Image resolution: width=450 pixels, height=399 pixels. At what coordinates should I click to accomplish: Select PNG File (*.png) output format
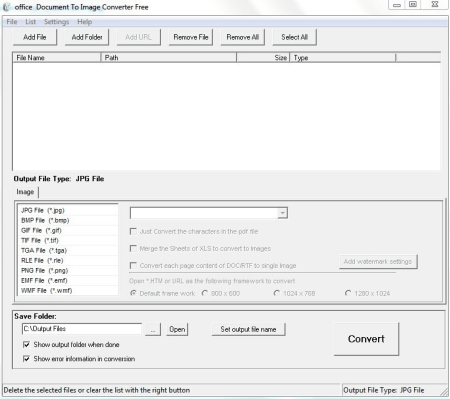pyautogui.click(x=68, y=270)
